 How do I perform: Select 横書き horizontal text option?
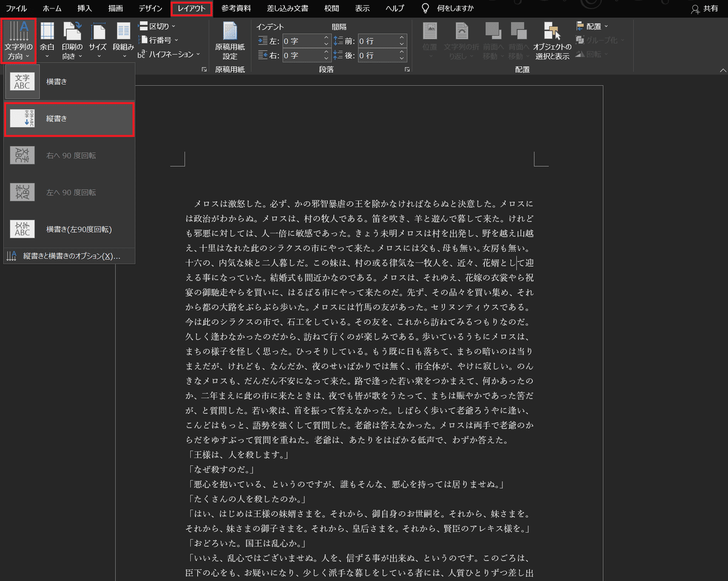[69, 81]
